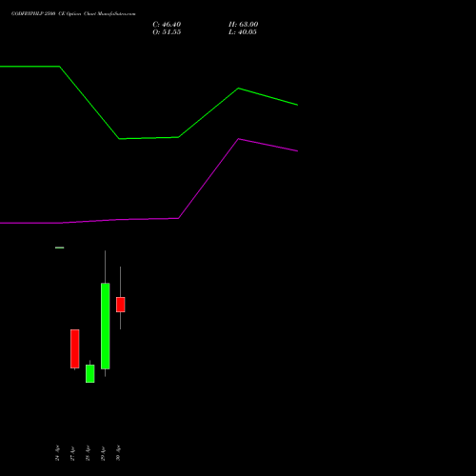Click the high value "H: 63.00"

click(x=243, y=25)
